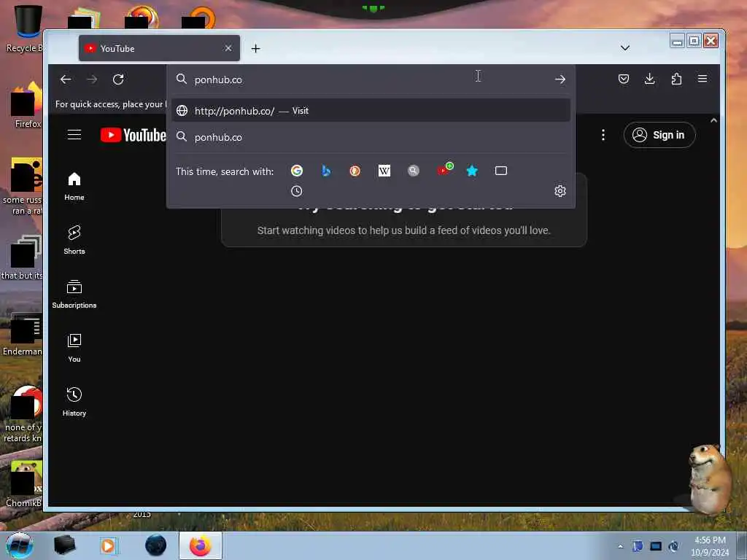This screenshot has height=560, width=747.
Task: Expand the list all tabs chevron
Action: click(x=625, y=48)
